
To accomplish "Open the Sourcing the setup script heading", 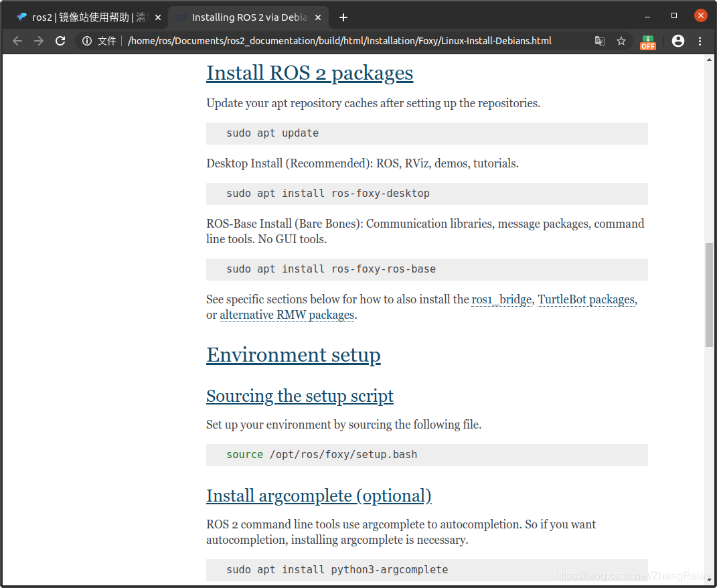I will [x=299, y=396].
